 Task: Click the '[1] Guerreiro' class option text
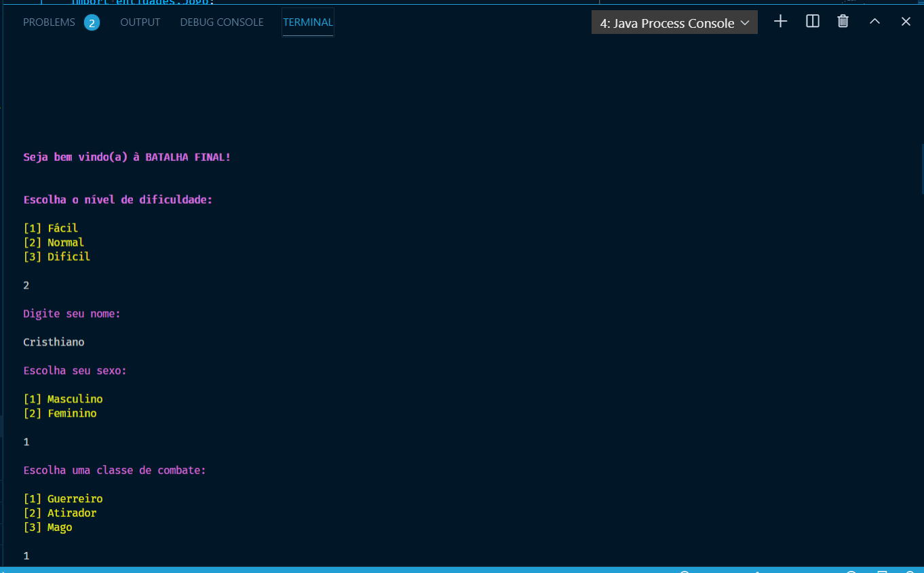(x=63, y=498)
